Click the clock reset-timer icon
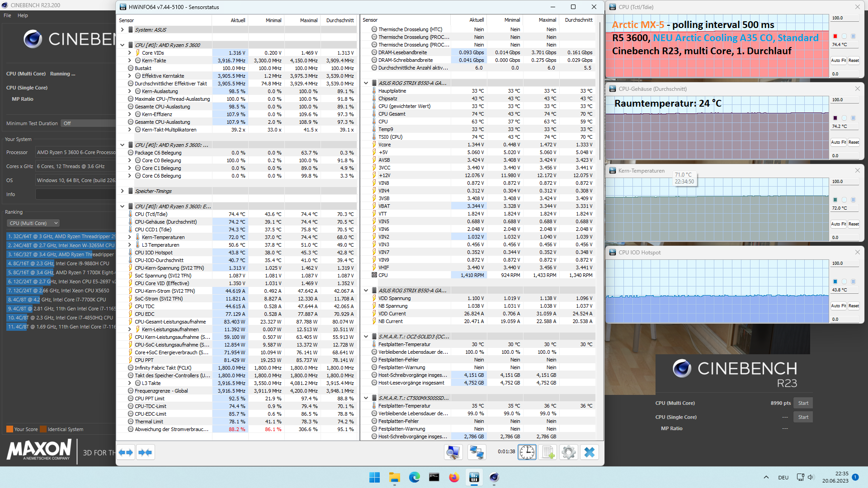The height and width of the screenshot is (488, 868). pos(527,452)
